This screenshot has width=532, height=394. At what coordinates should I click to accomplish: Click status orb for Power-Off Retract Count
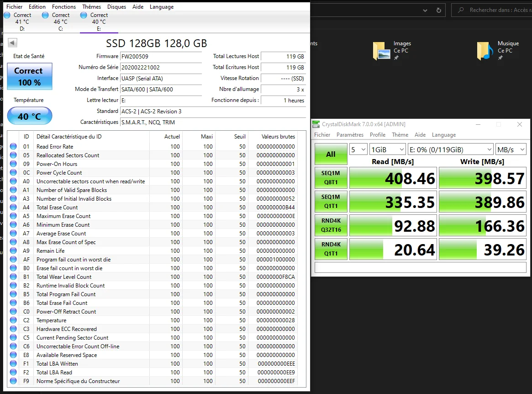13,311
